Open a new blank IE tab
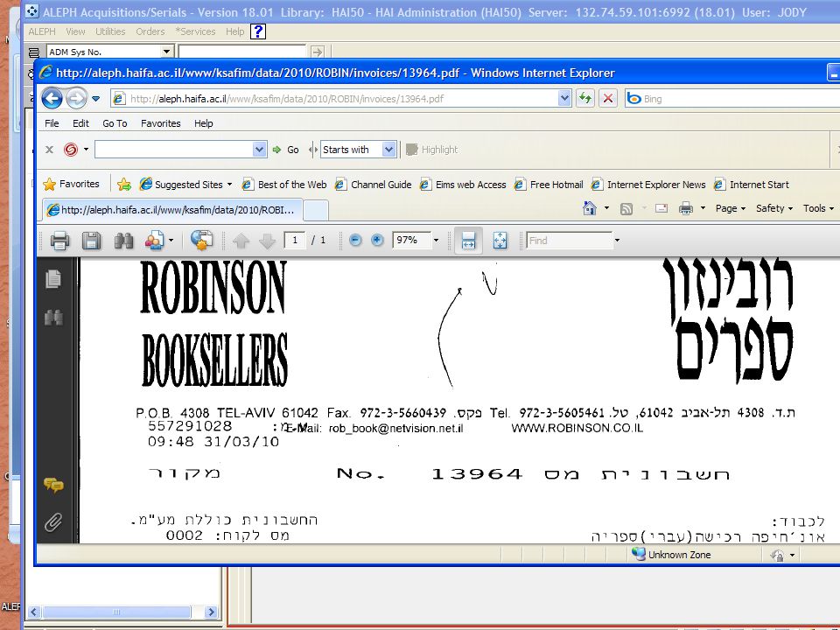The width and height of the screenshot is (840, 630). 316,211
